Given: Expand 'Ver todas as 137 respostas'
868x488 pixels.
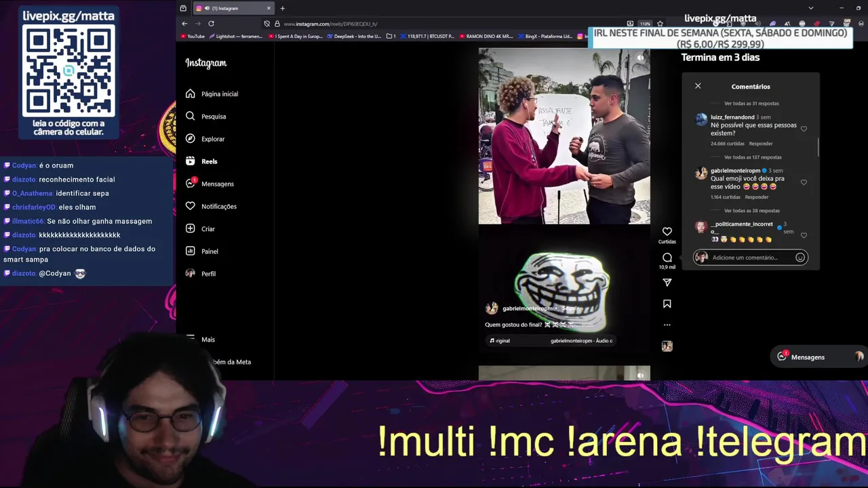Looking at the screenshot, I should 753,157.
